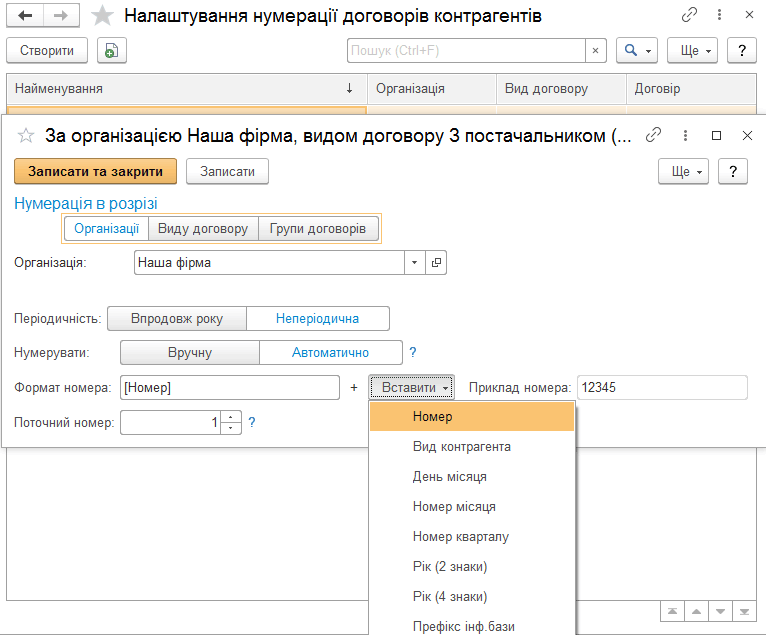Viewport: 766px width, 635px height.
Task: Toggle numbering by Виду договору
Action: [x=203, y=229]
